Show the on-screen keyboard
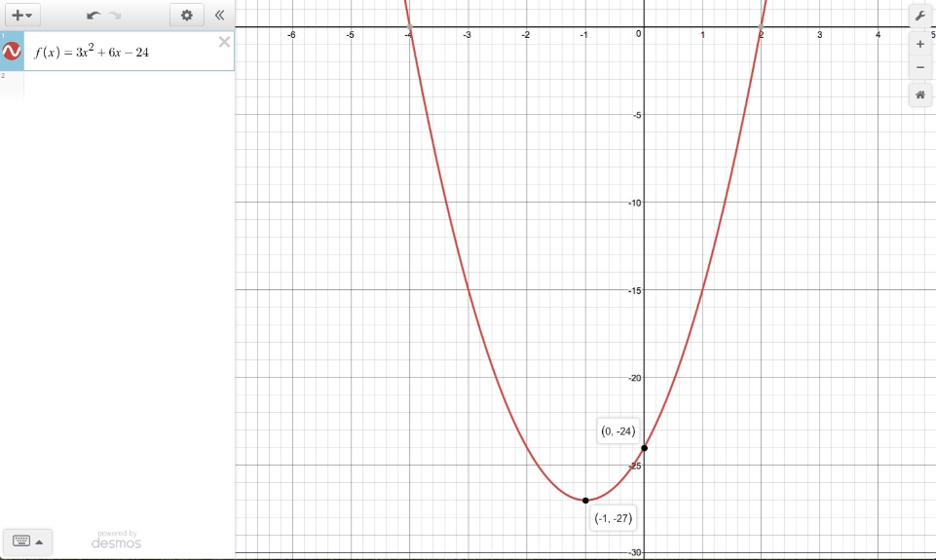The height and width of the screenshot is (560, 936). pos(26,541)
